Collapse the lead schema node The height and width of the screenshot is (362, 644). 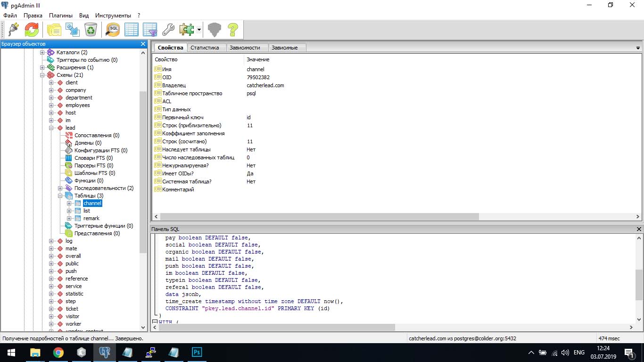coord(51,128)
